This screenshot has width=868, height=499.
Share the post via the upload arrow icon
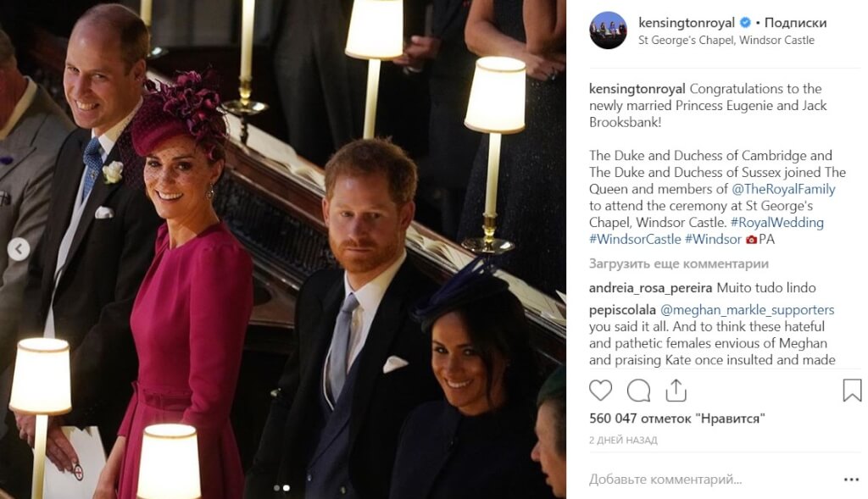pos(676,391)
